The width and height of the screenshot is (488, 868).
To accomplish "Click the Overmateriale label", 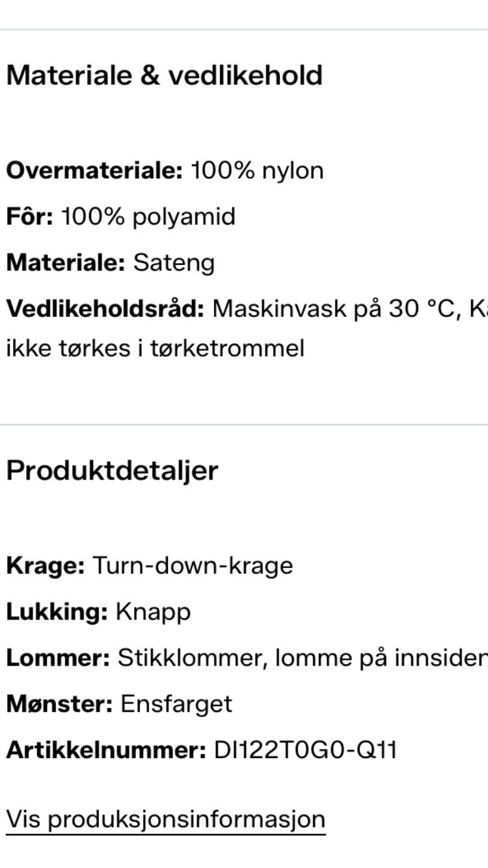I will click(94, 170).
